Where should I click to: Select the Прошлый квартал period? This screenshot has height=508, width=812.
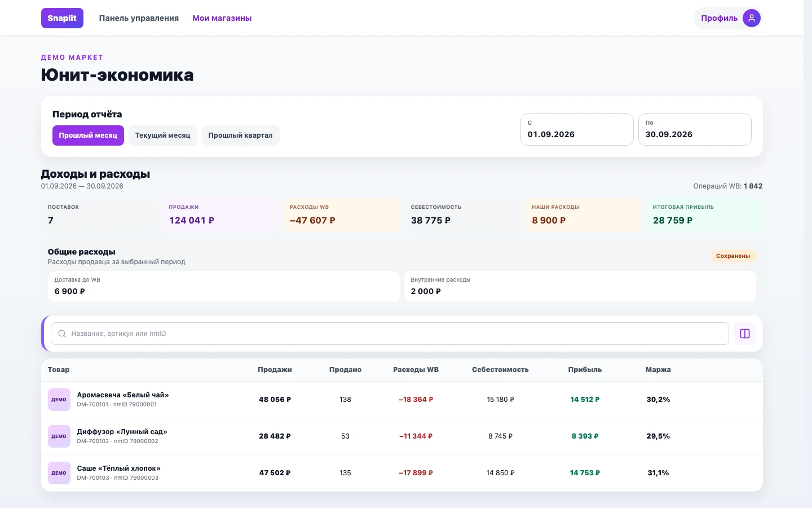click(x=240, y=135)
